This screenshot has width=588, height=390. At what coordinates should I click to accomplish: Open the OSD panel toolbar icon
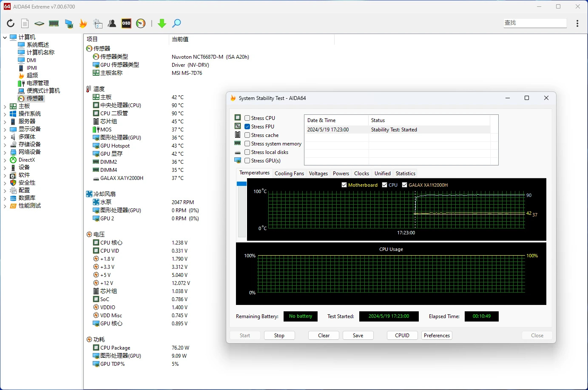click(x=126, y=23)
